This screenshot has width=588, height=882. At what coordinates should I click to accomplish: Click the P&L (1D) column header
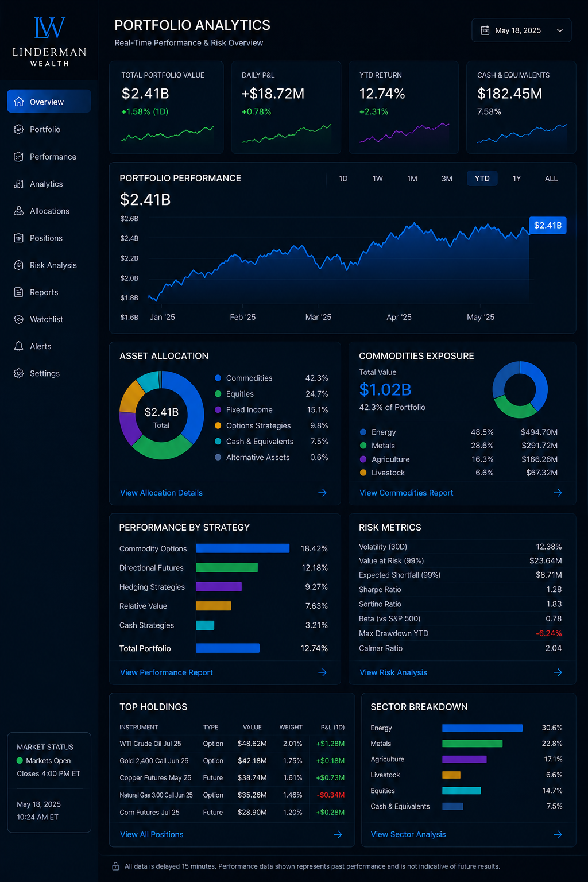pyautogui.click(x=332, y=727)
